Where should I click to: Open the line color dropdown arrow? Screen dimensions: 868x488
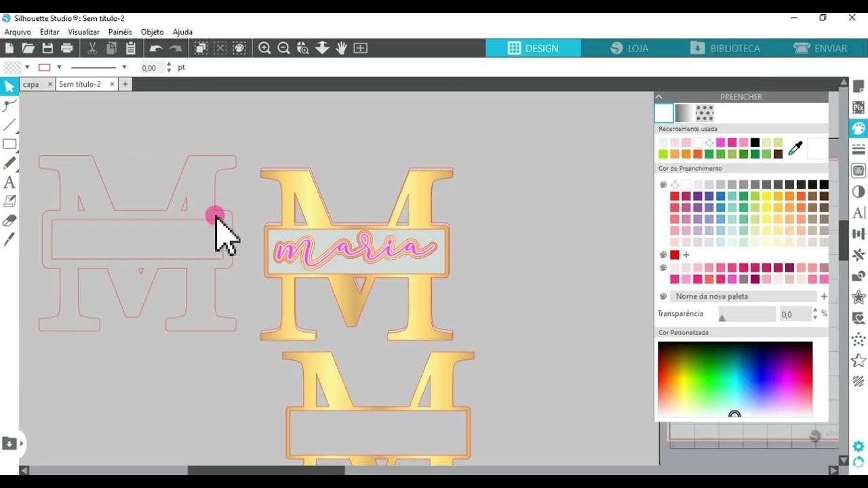[59, 67]
